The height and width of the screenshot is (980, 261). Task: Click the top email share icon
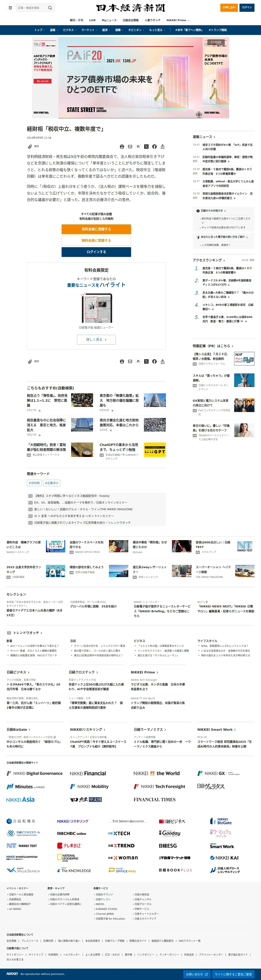(130, 147)
